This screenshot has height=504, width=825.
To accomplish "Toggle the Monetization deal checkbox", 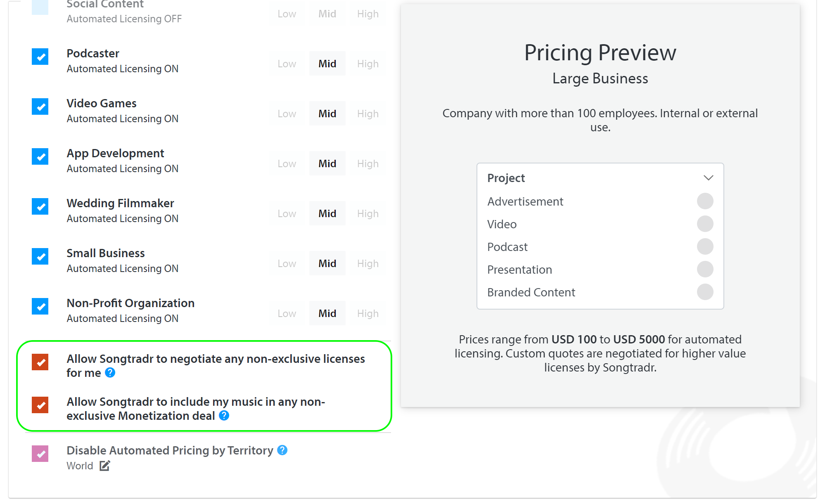I will [40, 405].
